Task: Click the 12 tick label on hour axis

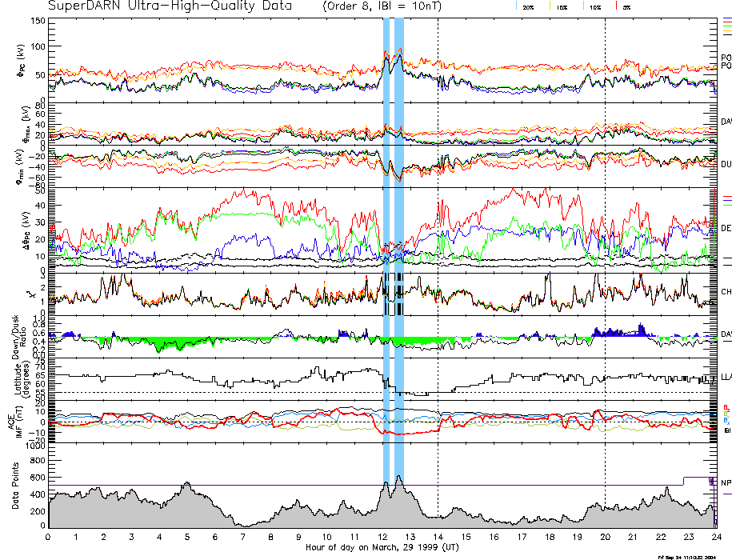Action: point(382,538)
